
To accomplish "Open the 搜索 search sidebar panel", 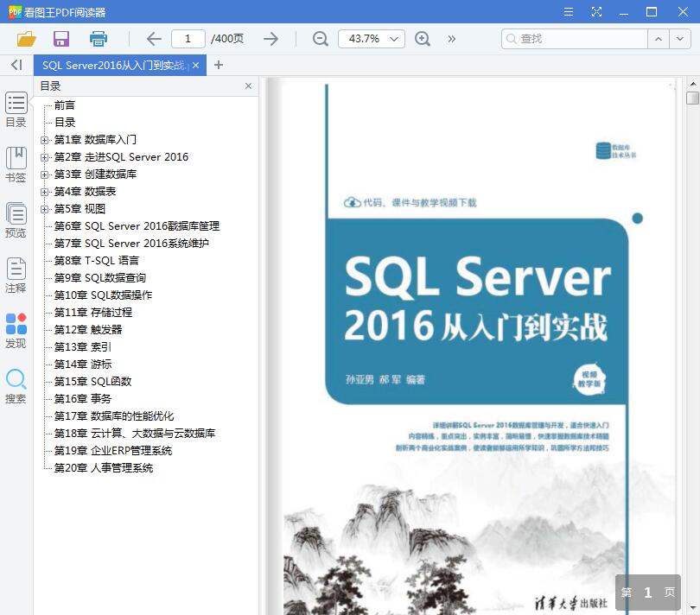I will tap(16, 386).
